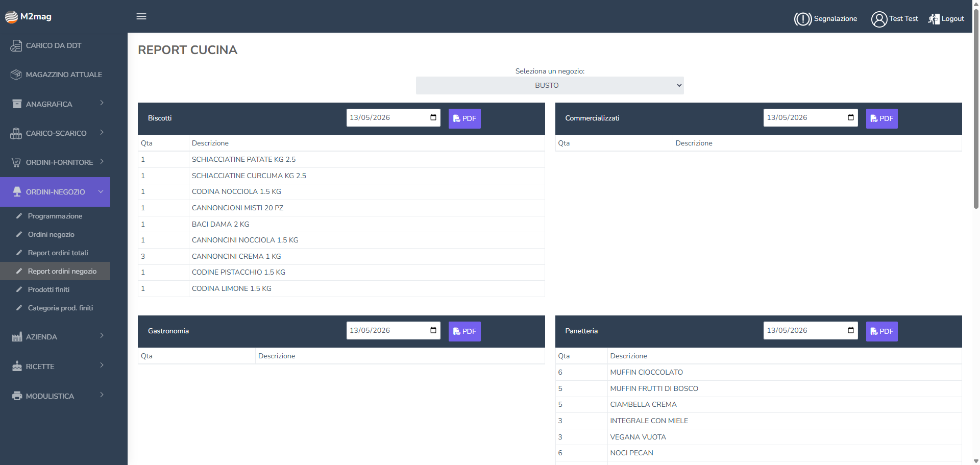Export Gastronomia report as PDF
Screen dimensions: 980x465
click(x=464, y=331)
